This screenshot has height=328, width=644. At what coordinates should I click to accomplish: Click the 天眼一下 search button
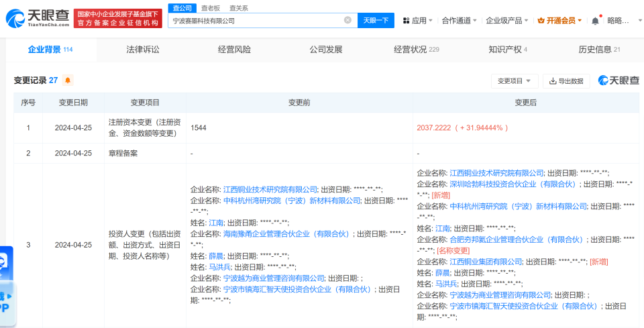376,21
